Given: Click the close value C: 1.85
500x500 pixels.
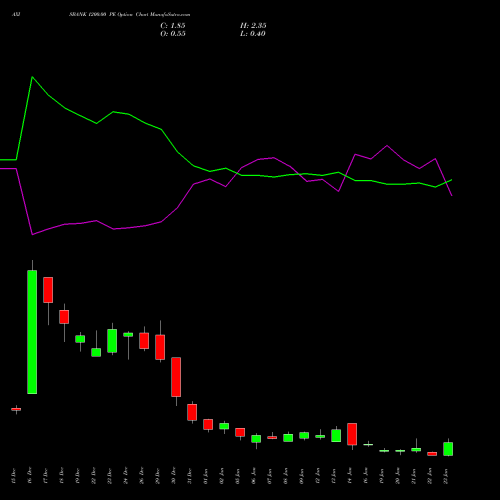Looking at the screenshot, I should [x=173, y=26].
